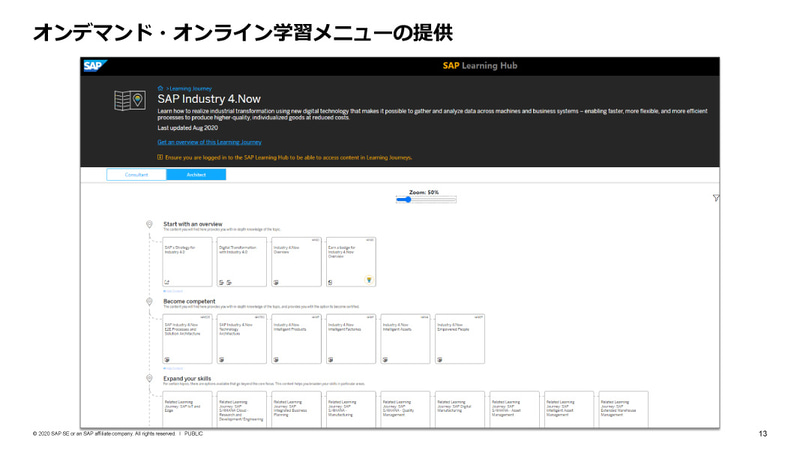Click the badge trophy icon on Earn a badge card
Viewport: 800px width, 450px height.
[x=369, y=280]
